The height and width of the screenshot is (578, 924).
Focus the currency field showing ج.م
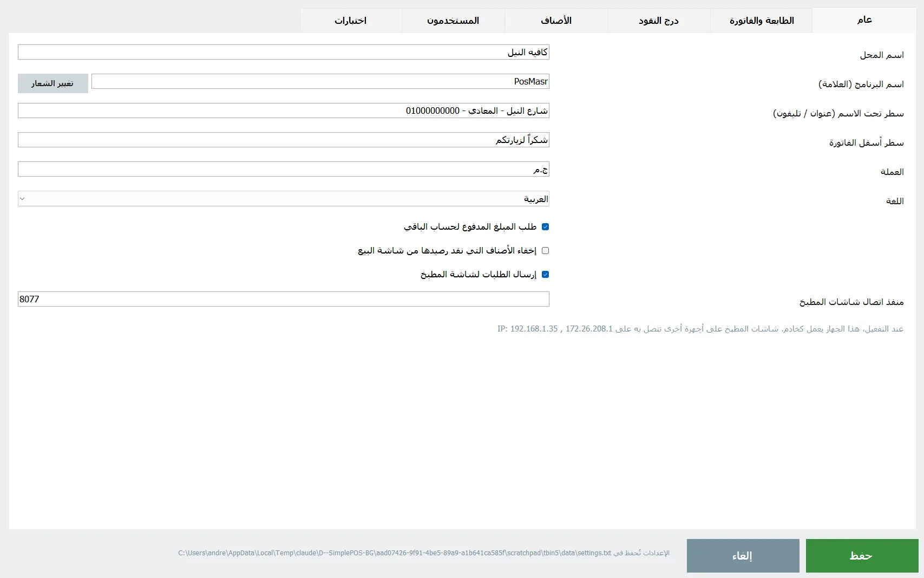tap(284, 169)
